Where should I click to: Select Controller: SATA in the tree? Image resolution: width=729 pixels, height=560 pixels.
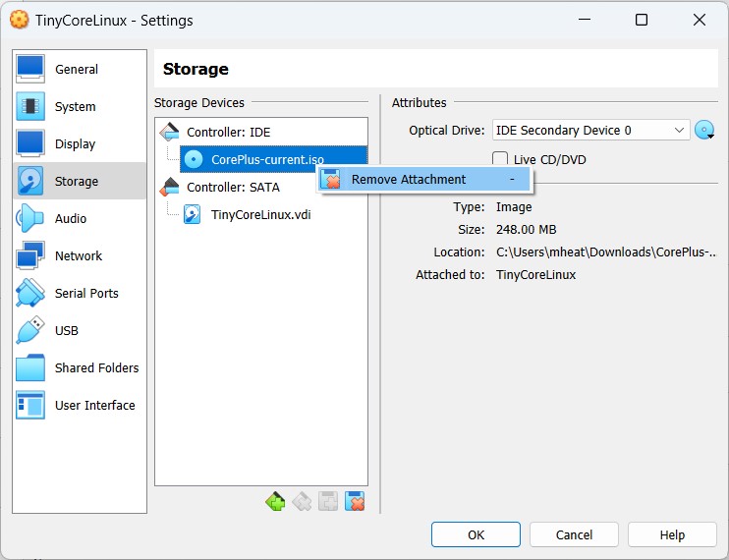[233, 188]
